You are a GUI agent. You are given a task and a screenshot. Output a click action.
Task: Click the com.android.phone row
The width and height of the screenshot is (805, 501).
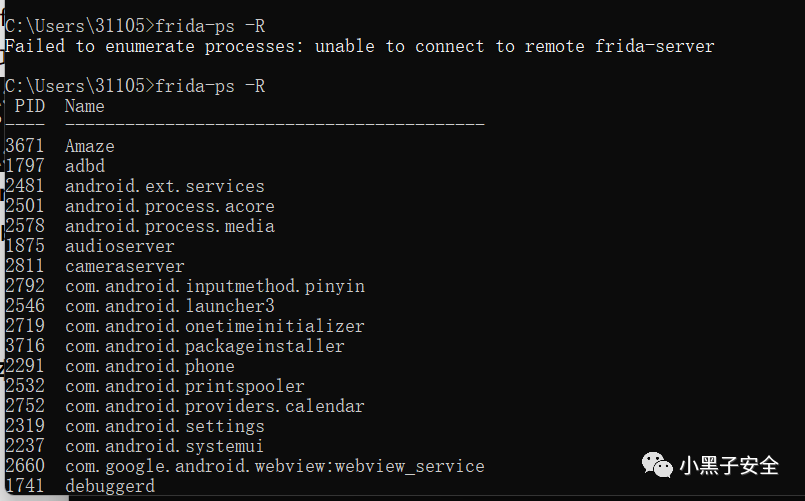coord(149,366)
